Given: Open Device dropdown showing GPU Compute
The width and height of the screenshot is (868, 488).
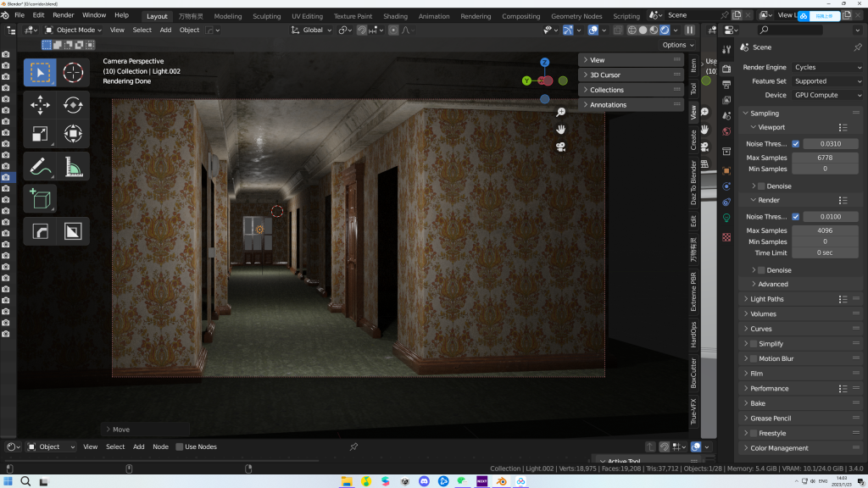Looking at the screenshot, I should click(x=827, y=95).
